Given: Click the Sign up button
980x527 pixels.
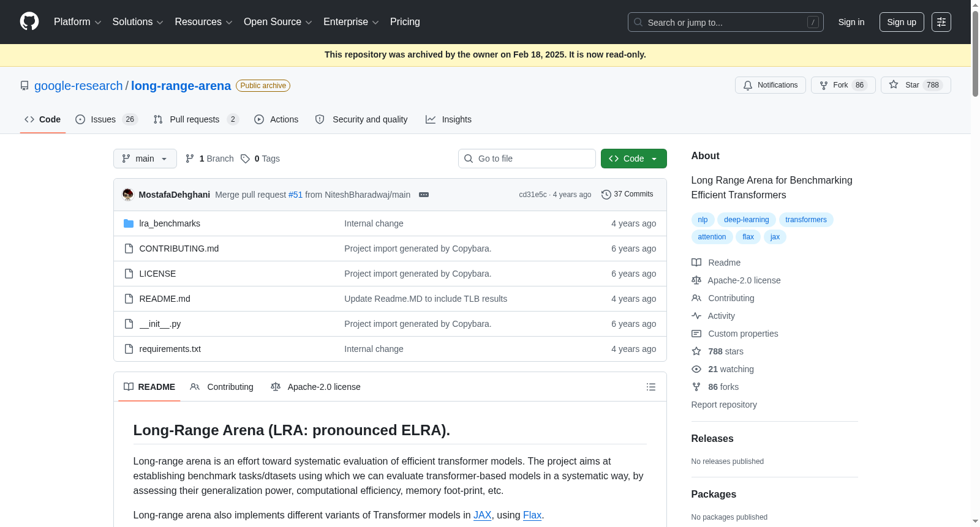Looking at the screenshot, I should 902,22.
